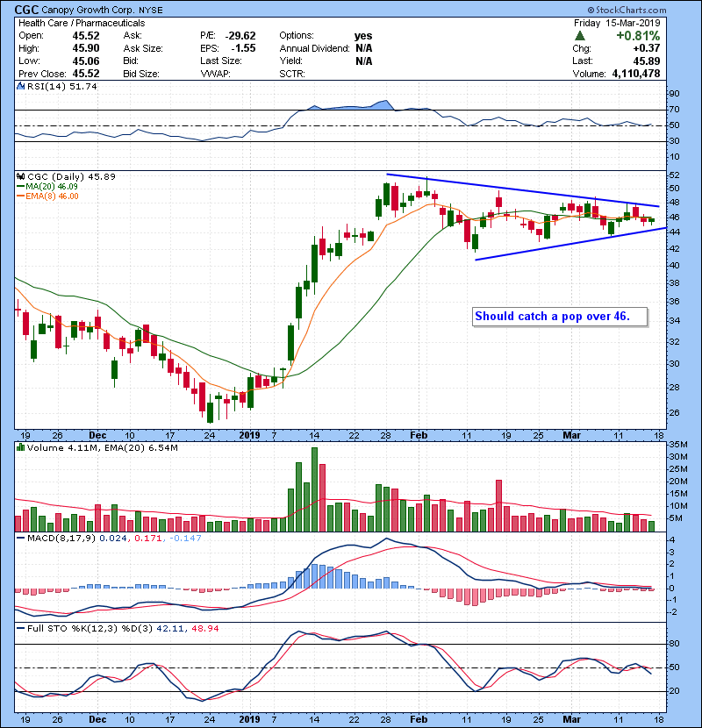Click the Last price 45.89
This screenshot has height=728, width=702.
pyautogui.click(x=646, y=61)
